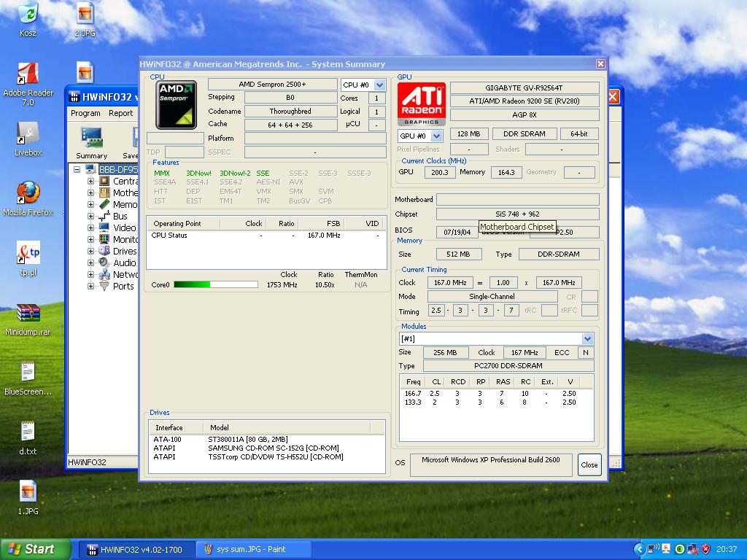Expand the Monitor tree node

pyautogui.click(x=90, y=239)
